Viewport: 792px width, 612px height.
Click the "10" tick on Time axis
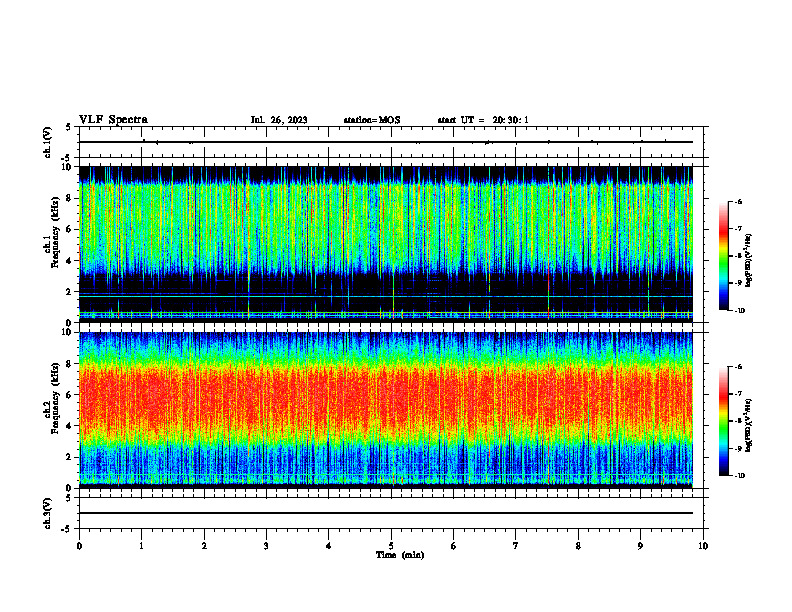pos(703,546)
